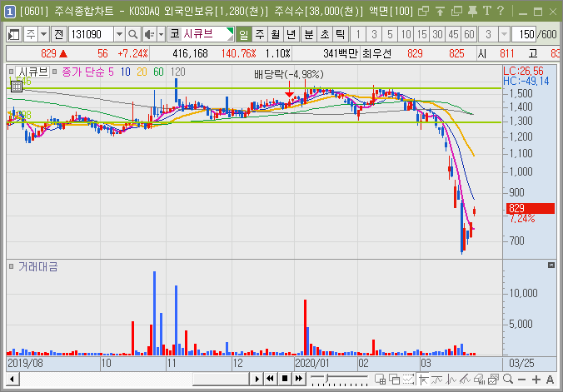The image size is (563, 392).
Task: Click the duplicate windows icon in title bar
Action: coord(424,12)
